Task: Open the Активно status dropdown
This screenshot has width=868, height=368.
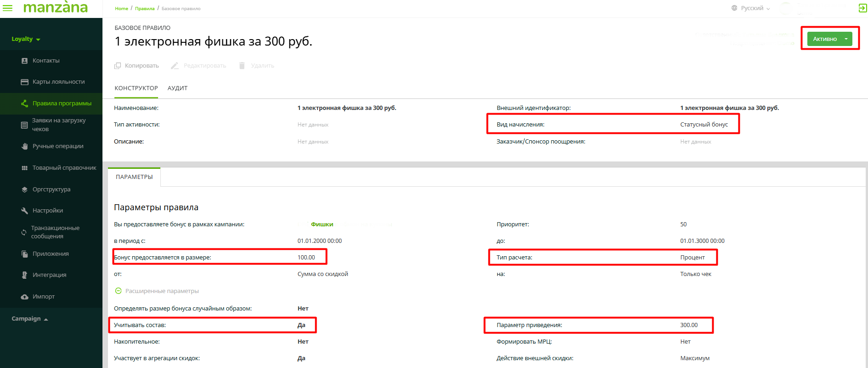Action: 845,39
